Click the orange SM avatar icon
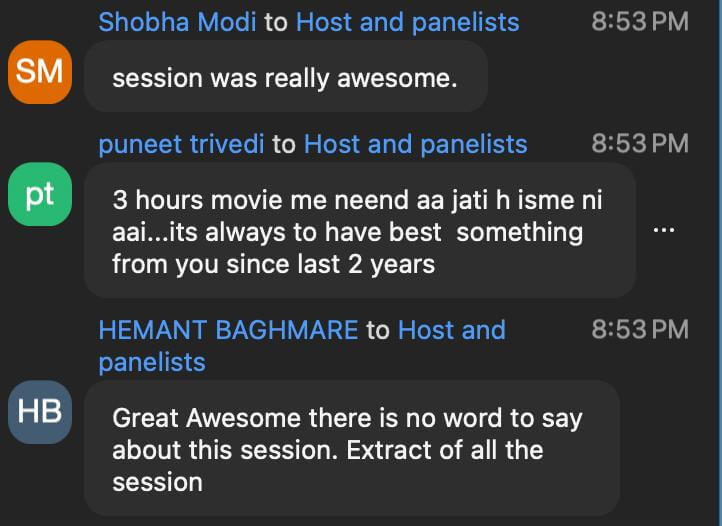The width and height of the screenshot is (722, 526). pos(39,72)
